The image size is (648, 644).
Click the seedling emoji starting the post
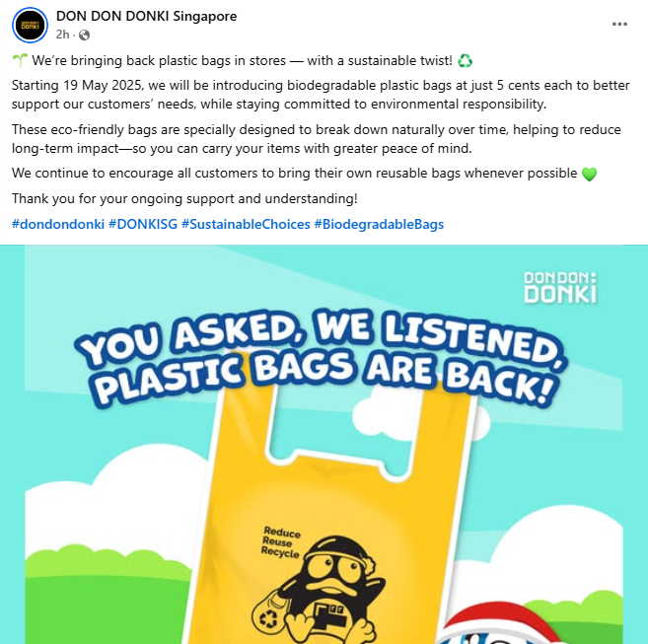20,61
